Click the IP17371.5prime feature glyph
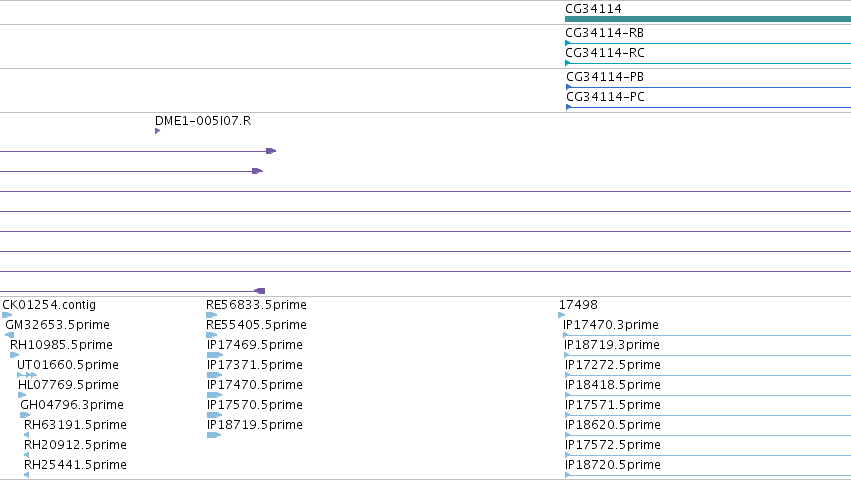 coord(214,375)
